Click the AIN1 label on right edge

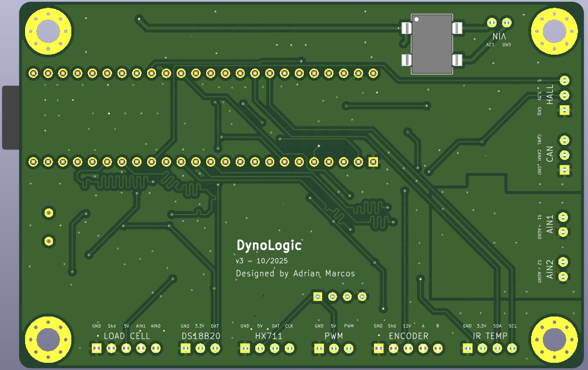pyautogui.click(x=550, y=223)
